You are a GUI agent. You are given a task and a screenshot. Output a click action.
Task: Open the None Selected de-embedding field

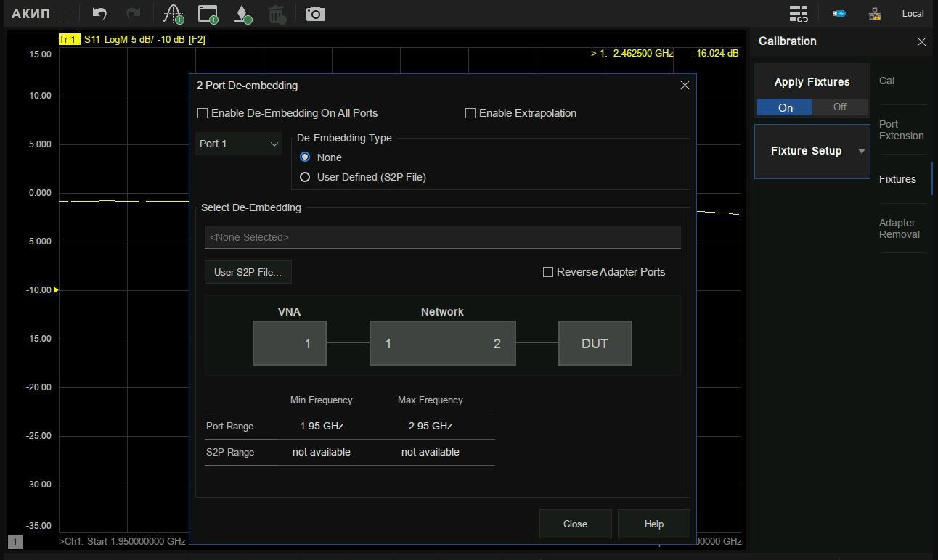pos(442,237)
